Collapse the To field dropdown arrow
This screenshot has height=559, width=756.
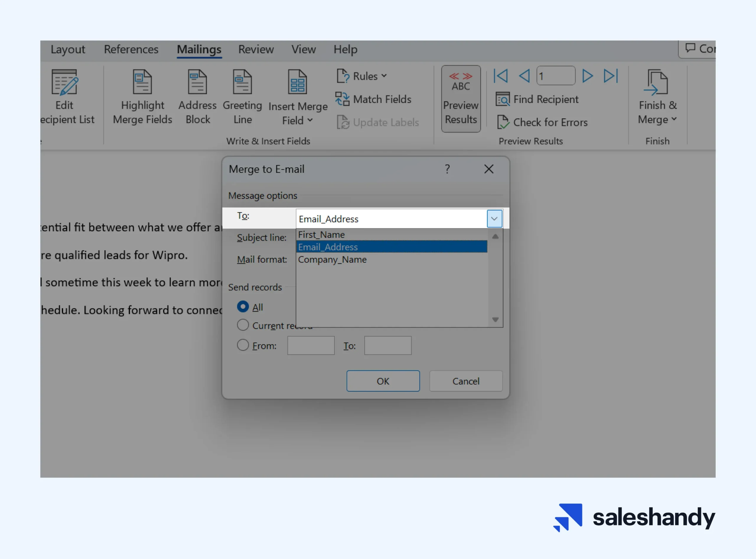[x=494, y=219]
